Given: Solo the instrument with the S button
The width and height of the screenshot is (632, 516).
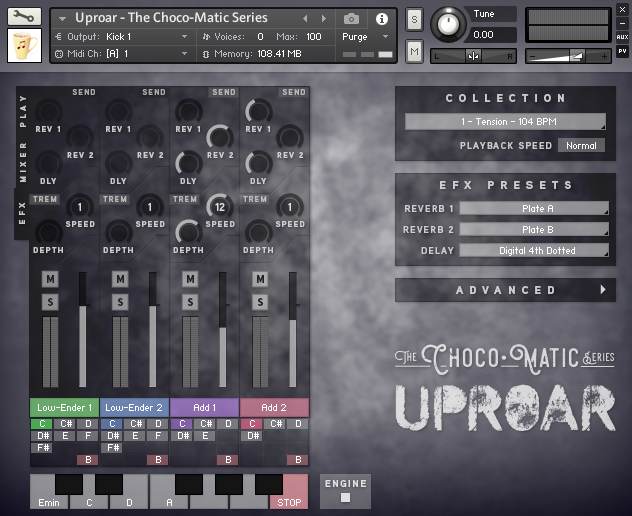Looking at the screenshot, I should (414, 19).
